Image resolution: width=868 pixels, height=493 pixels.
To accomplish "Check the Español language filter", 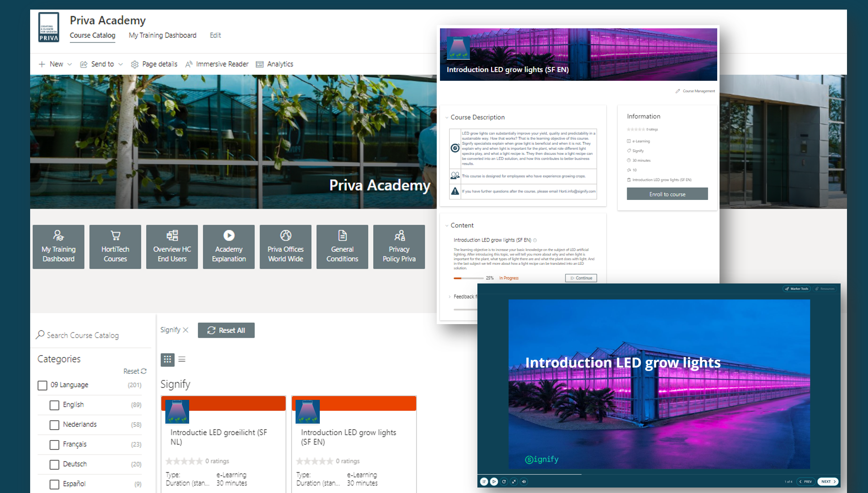I will [x=54, y=484].
